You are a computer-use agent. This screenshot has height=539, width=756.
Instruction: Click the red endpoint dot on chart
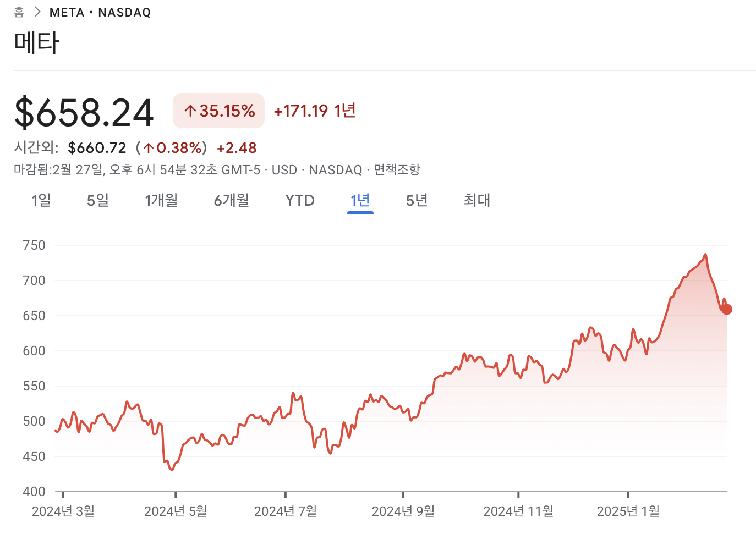727,310
